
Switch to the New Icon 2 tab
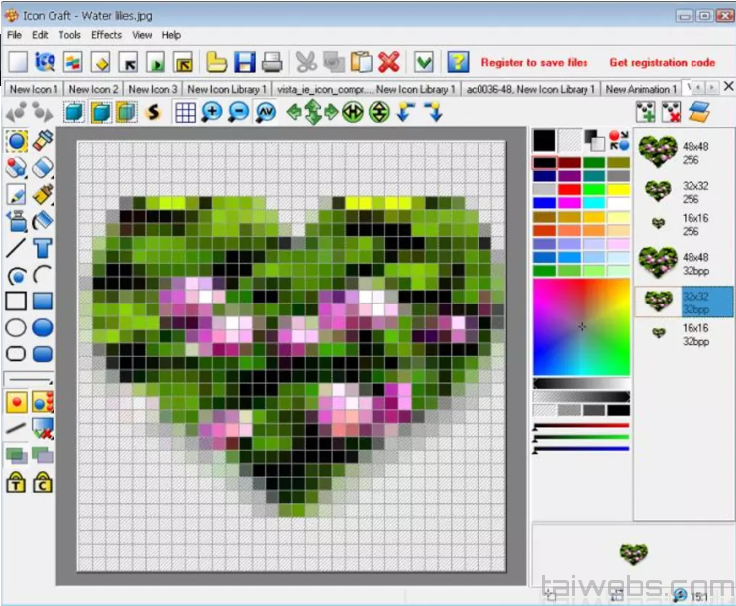click(x=93, y=89)
